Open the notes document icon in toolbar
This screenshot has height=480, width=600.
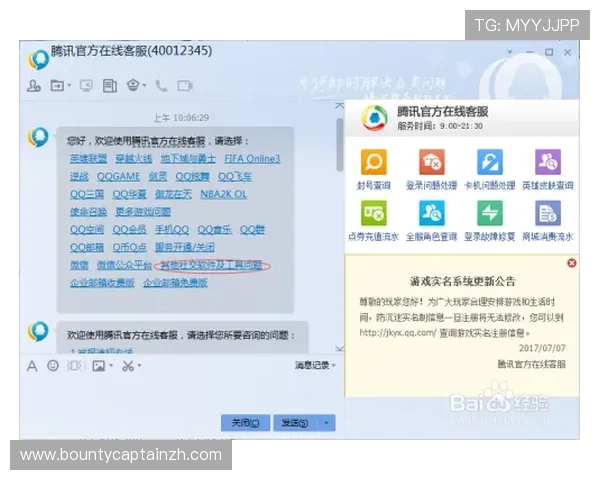[110, 86]
